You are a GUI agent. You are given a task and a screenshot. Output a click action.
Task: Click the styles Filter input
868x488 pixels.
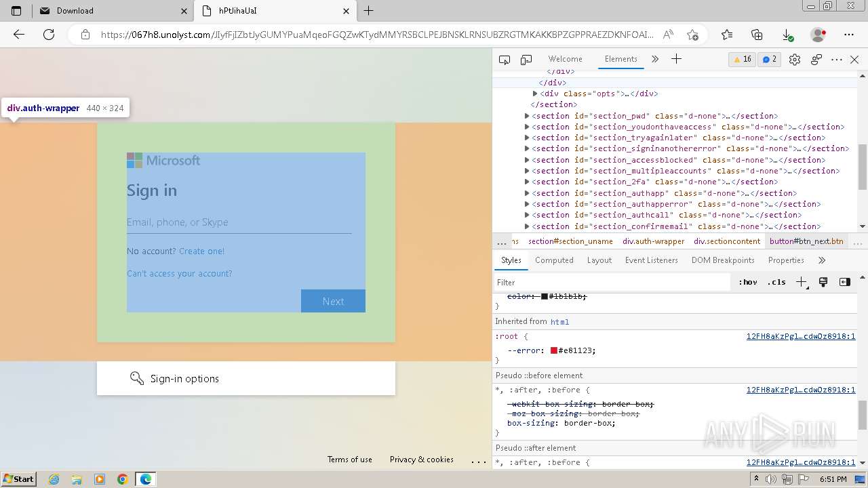click(x=614, y=282)
